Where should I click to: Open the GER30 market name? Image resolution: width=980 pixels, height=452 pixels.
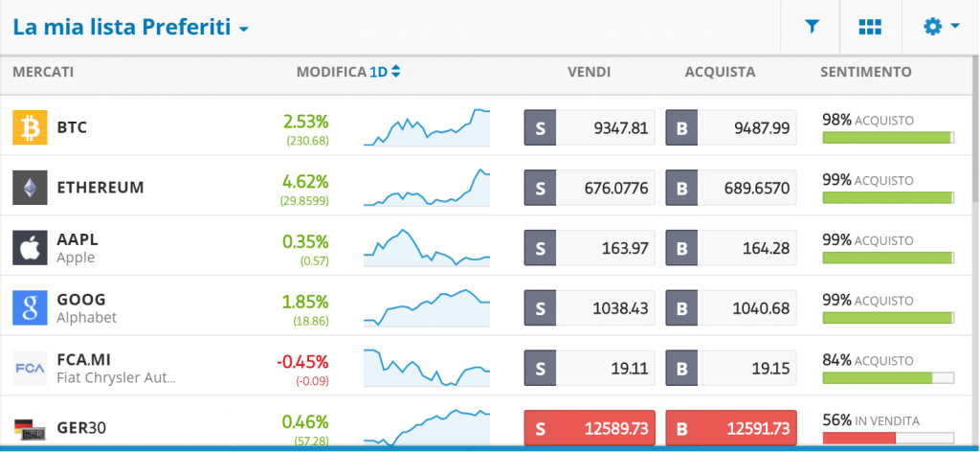click(81, 428)
